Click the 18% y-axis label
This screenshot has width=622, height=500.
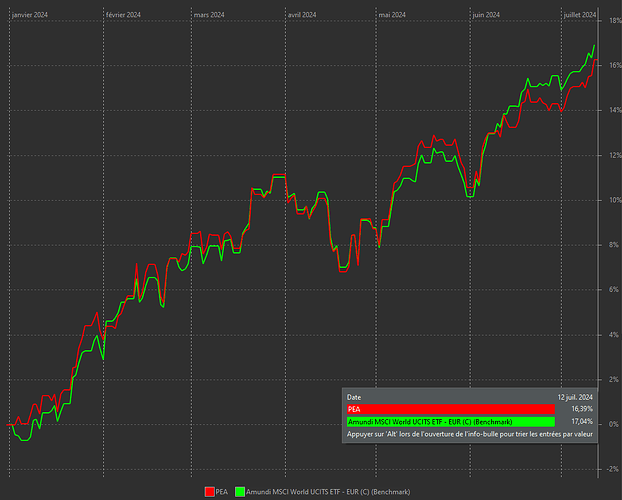coord(615,20)
